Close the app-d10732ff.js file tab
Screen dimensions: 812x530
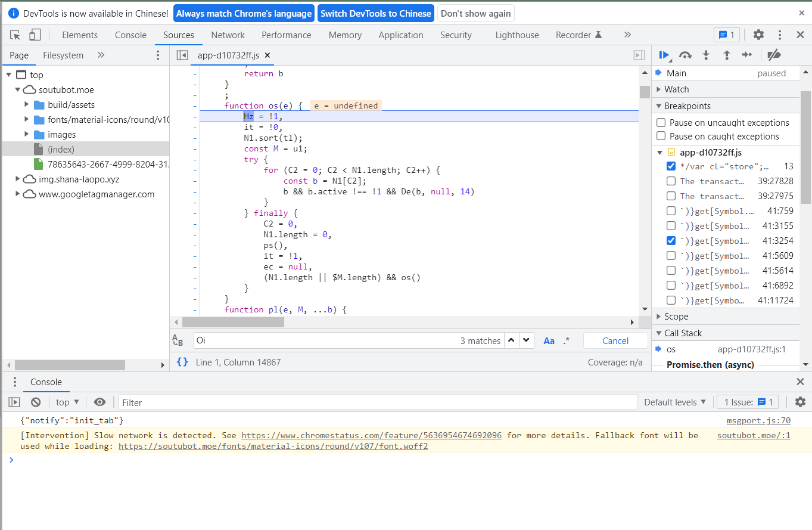[x=267, y=55]
